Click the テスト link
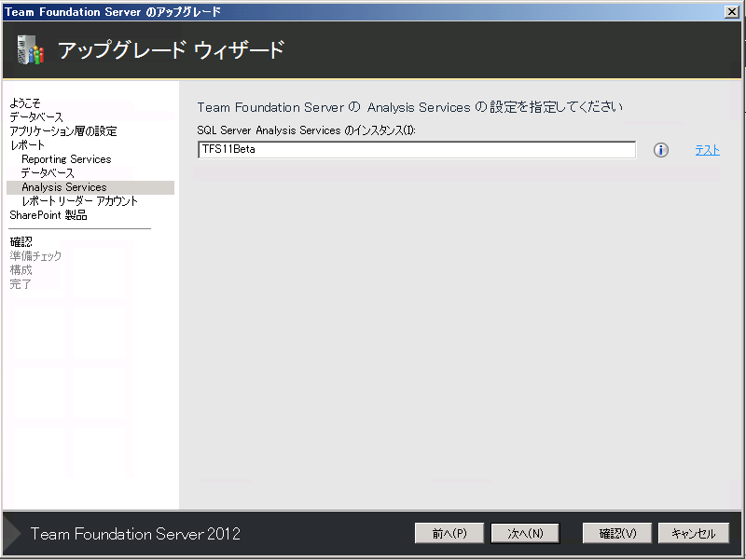The width and height of the screenshot is (746, 560). tap(707, 150)
